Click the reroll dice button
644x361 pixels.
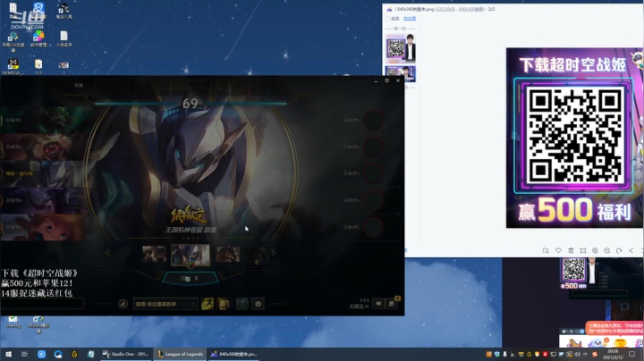click(x=191, y=279)
